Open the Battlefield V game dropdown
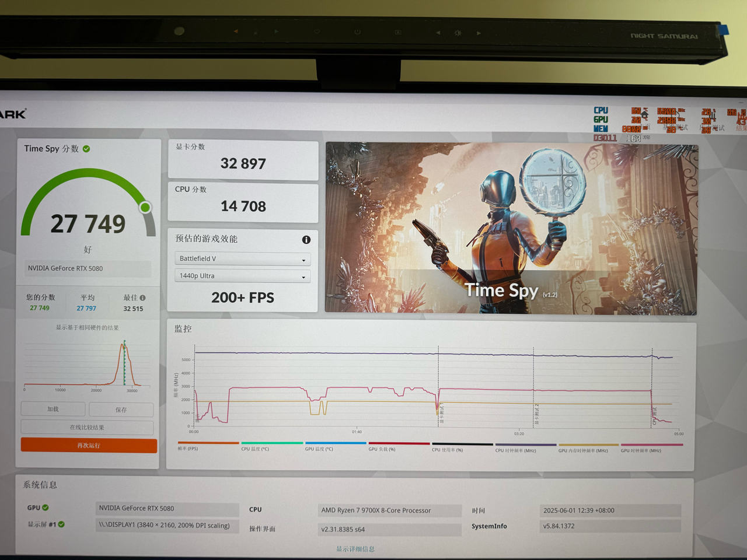The height and width of the screenshot is (560, 747). (242, 259)
